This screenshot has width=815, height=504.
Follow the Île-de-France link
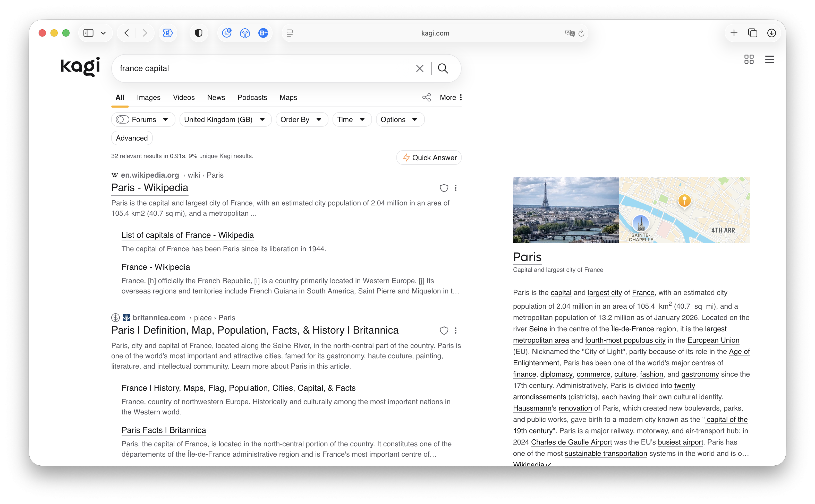tap(632, 329)
